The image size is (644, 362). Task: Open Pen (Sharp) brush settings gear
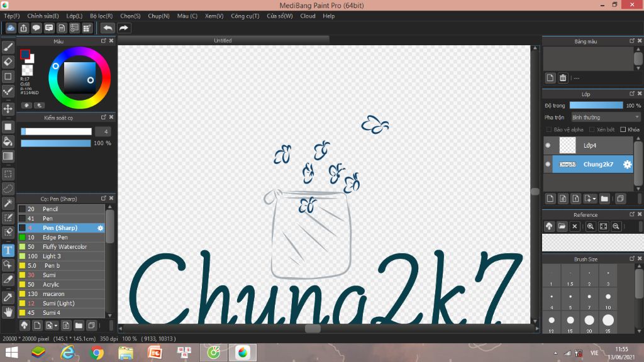coord(100,228)
